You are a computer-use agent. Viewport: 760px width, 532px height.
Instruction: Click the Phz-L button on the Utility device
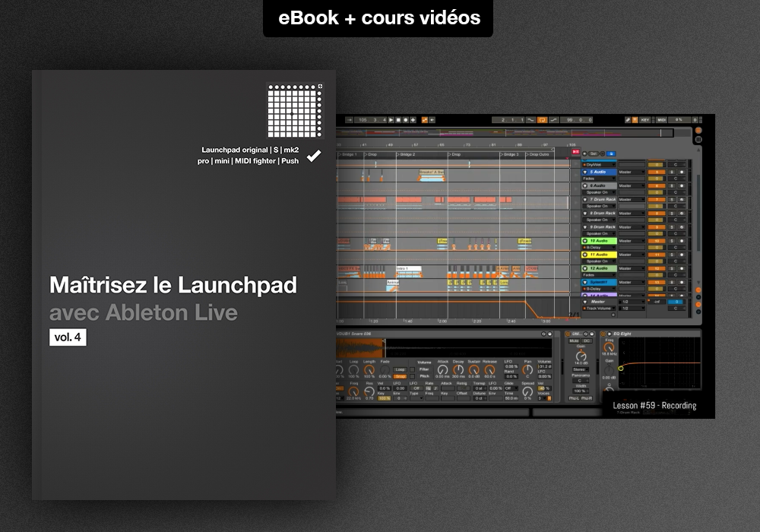click(x=574, y=398)
